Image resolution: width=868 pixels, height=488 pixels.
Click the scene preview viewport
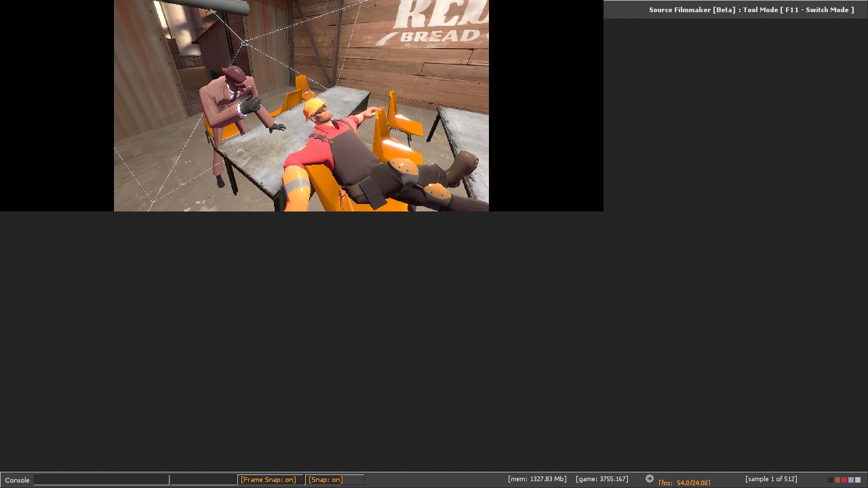[x=301, y=106]
